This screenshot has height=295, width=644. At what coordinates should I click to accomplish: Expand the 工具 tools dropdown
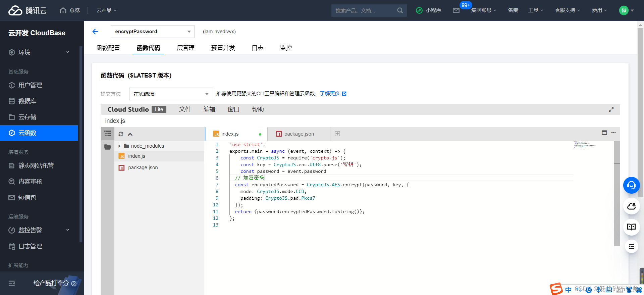536,10
